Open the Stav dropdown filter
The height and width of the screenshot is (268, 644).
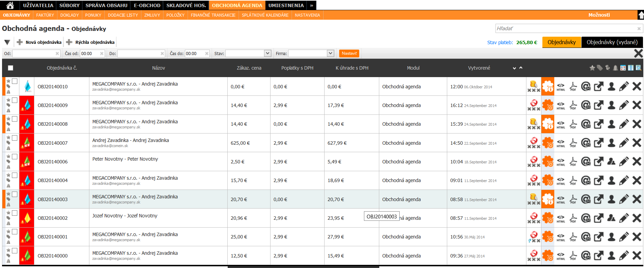coord(267,53)
